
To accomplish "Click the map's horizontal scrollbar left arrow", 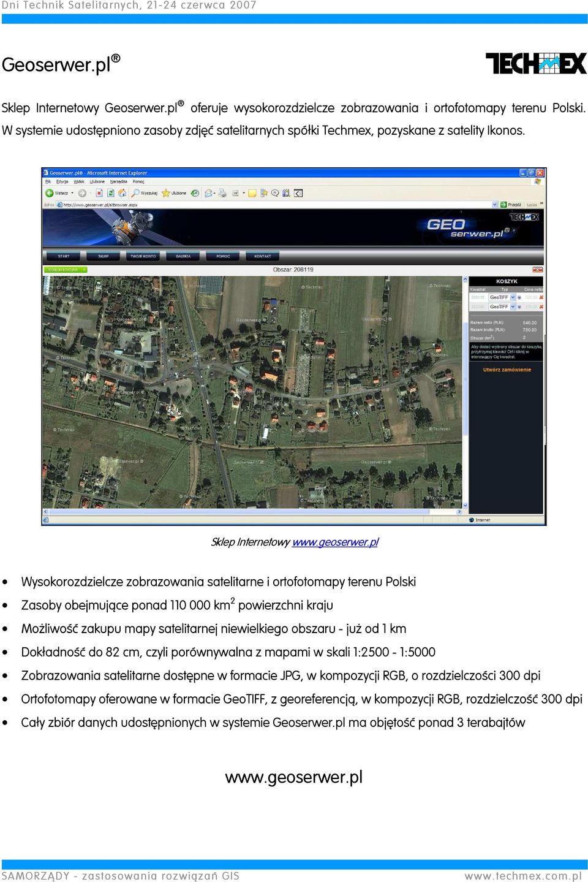I will (x=45, y=511).
